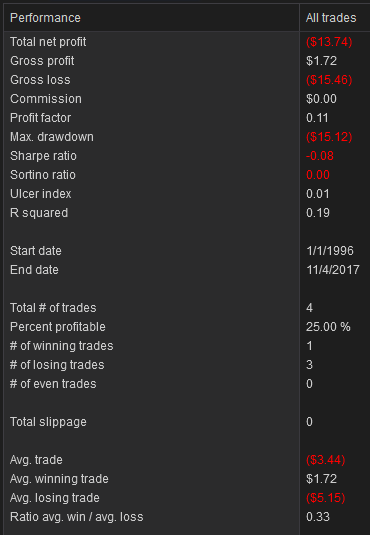Select the Start date value 1/1/1996
370x535 pixels.
pyautogui.click(x=330, y=251)
